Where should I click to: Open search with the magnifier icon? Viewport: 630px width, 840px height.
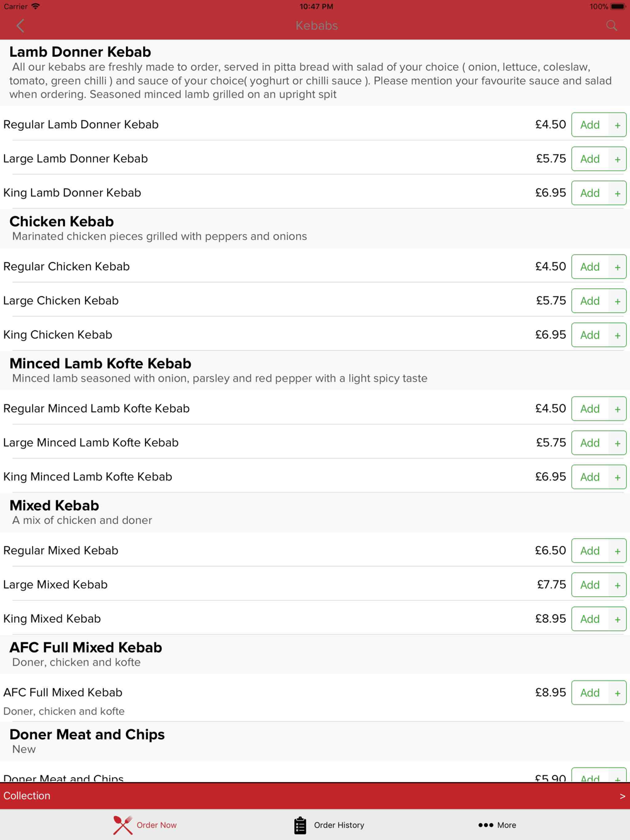611,26
